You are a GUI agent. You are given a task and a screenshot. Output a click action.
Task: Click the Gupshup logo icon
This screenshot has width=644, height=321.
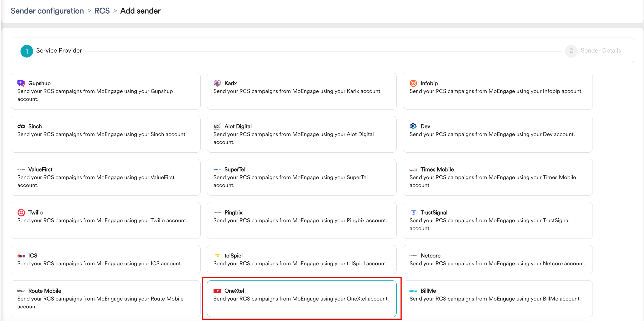tap(21, 83)
